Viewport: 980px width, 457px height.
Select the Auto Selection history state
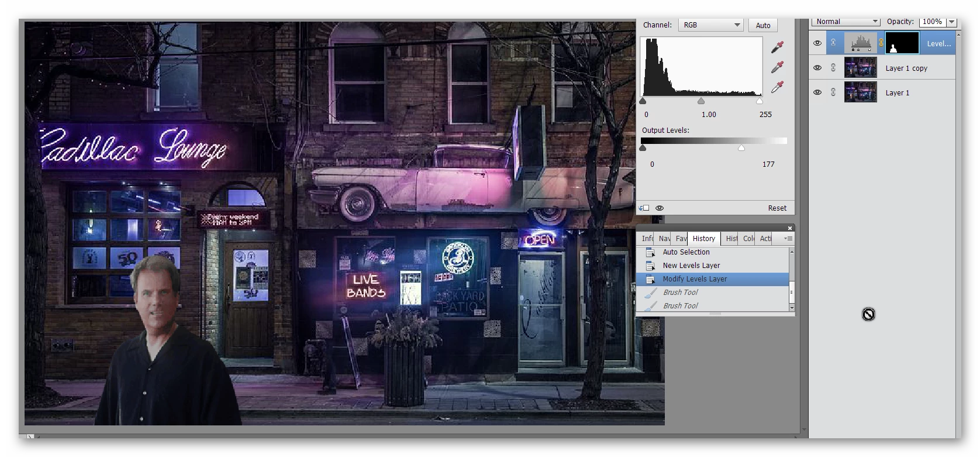(712, 252)
